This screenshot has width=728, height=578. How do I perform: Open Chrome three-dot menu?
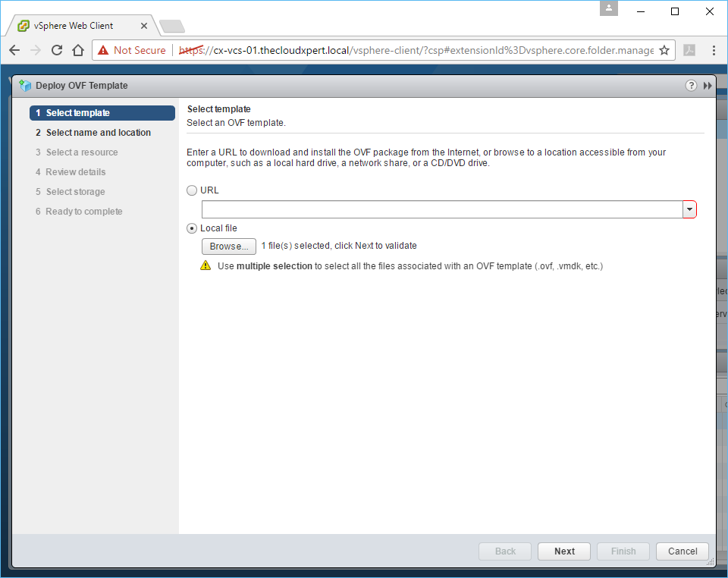[714, 50]
